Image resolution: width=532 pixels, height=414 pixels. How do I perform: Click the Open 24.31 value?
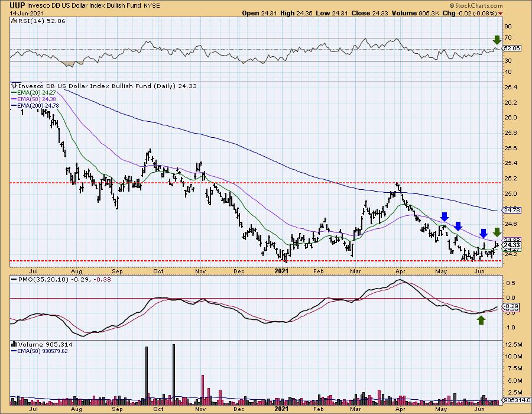click(259, 13)
